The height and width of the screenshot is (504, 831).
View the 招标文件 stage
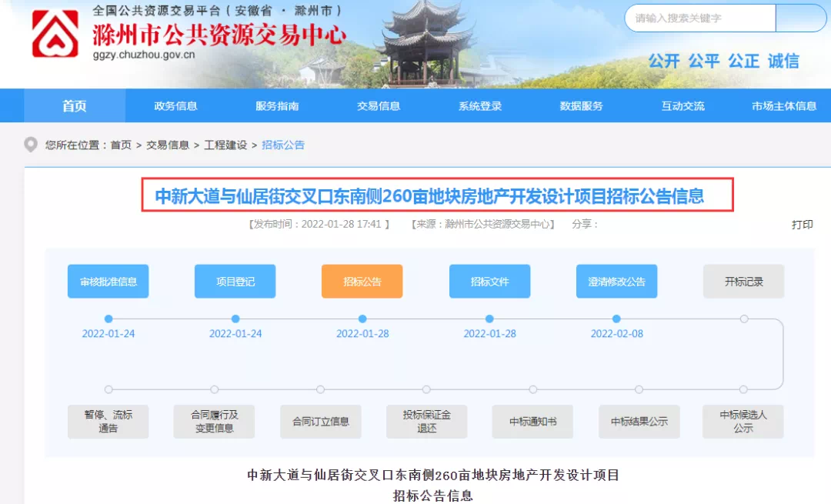point(489,282)
